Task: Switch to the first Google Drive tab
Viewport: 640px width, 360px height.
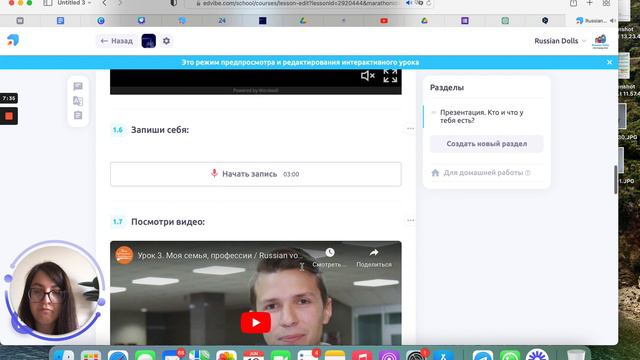Action: click(303, 20)
